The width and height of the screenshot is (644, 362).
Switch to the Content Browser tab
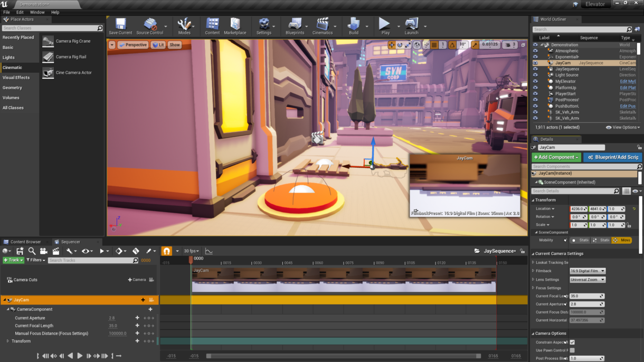coord(26,242)
